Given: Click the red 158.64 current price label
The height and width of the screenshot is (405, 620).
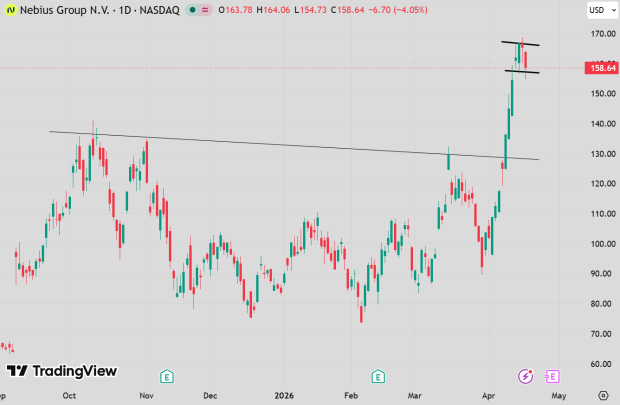Looking at the screenshot, I should coord(602,69).
